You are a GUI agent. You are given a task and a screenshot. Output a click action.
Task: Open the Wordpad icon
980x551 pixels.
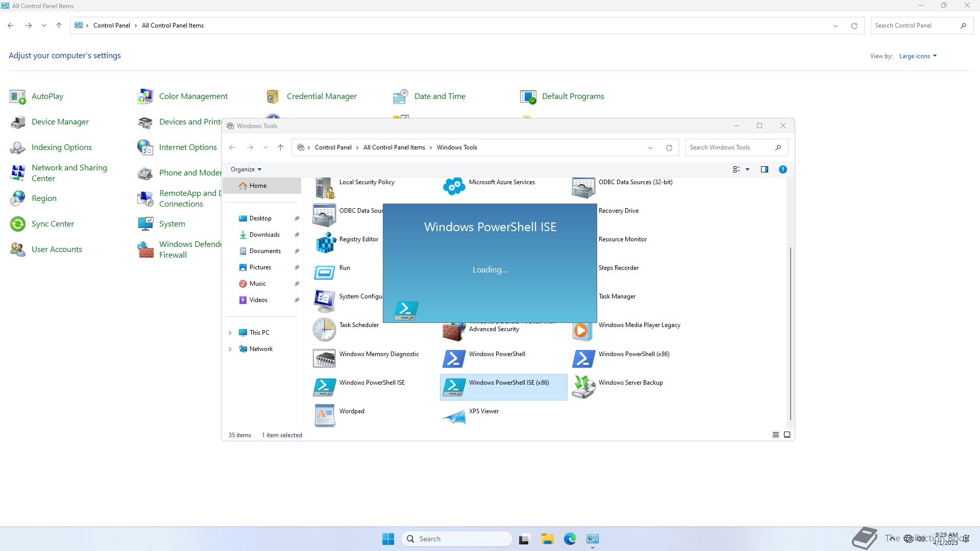(325, 415)
